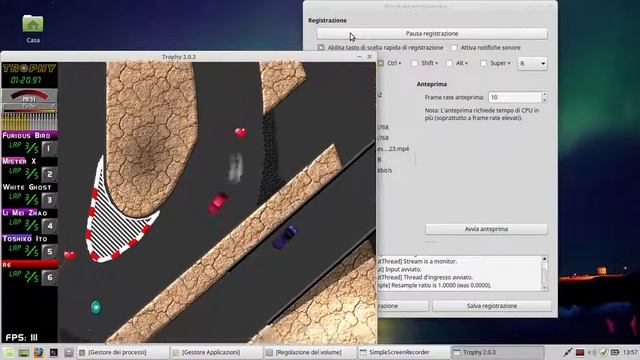Click the 'Resample ratio is 1.0000' log line
Viewport: 640px width, 360px height.
[435, 285]
